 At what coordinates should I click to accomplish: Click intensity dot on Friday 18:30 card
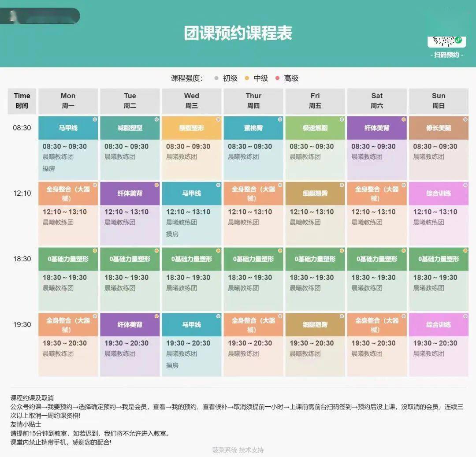pyautogui.click(x=342, y=251)
